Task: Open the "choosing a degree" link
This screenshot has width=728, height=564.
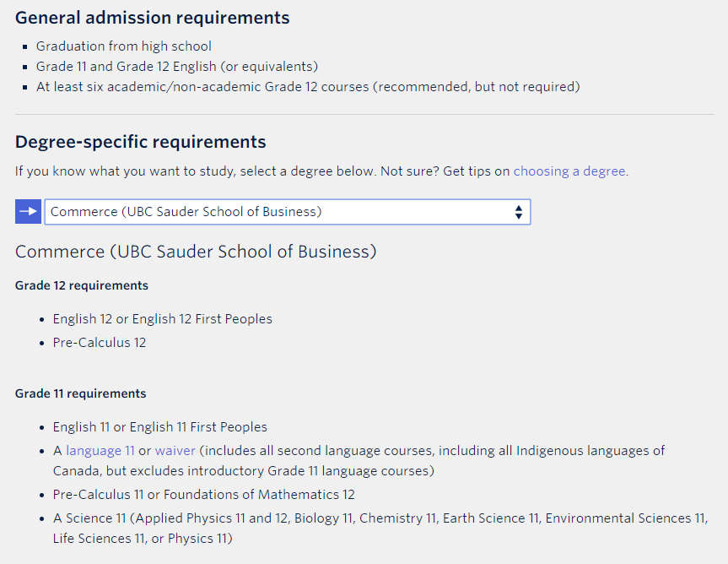Action: tap(569, 171)
